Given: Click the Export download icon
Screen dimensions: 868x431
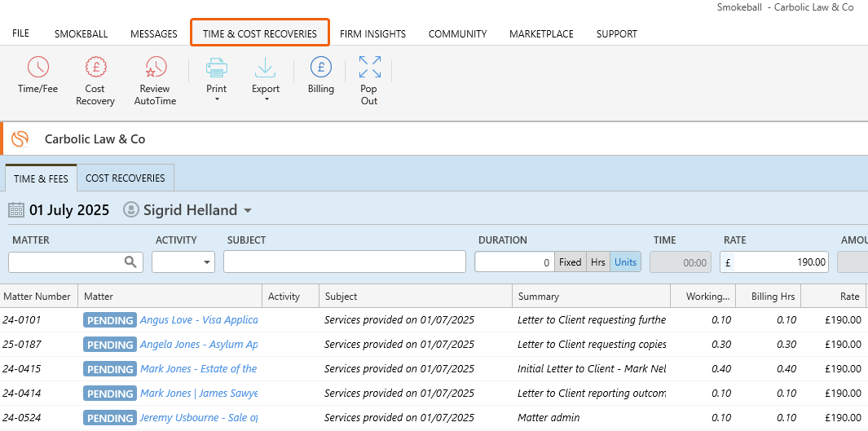Looking at the screenshot, I should 266,67.
